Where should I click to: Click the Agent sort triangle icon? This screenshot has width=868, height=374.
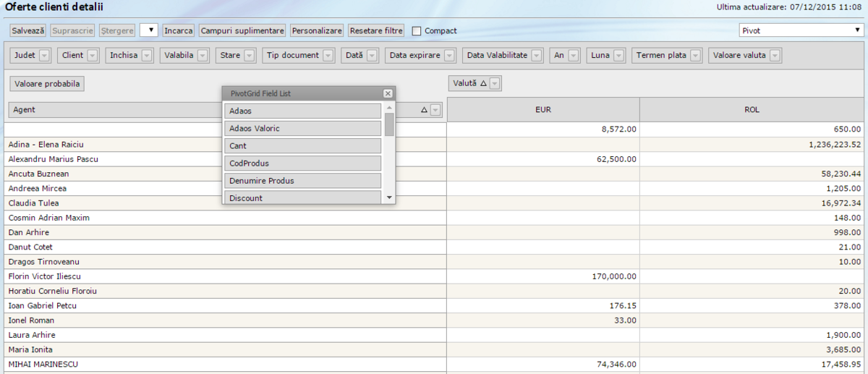pos(425,110)
